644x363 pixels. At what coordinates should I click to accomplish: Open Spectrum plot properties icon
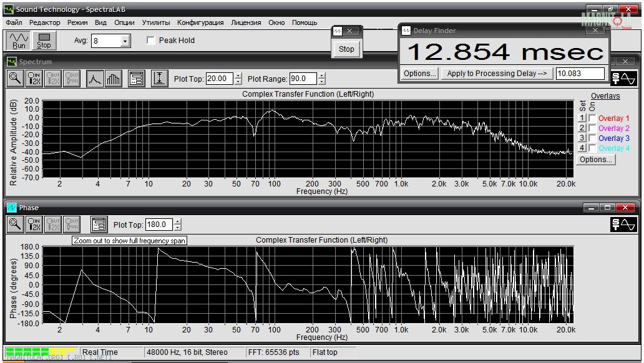pos(137,79)
